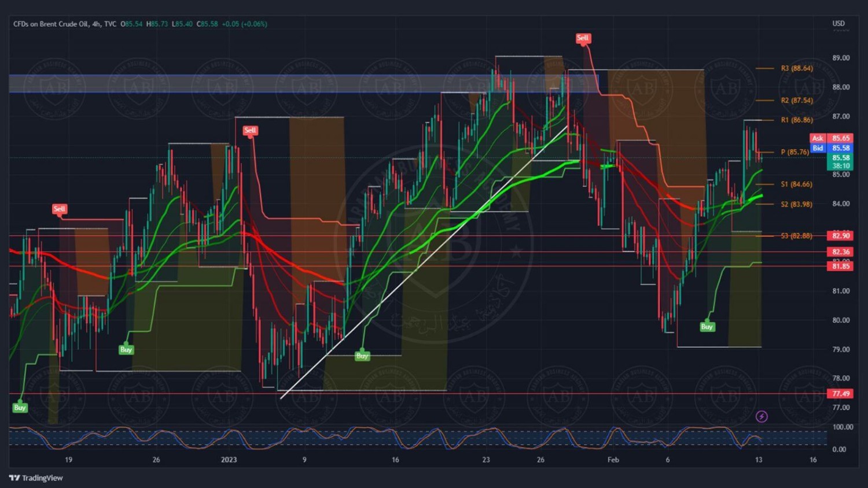This screenshot has width=868, height=488.
Task: Click the close value C85.58 in header
Action: (x=207, y=24)
